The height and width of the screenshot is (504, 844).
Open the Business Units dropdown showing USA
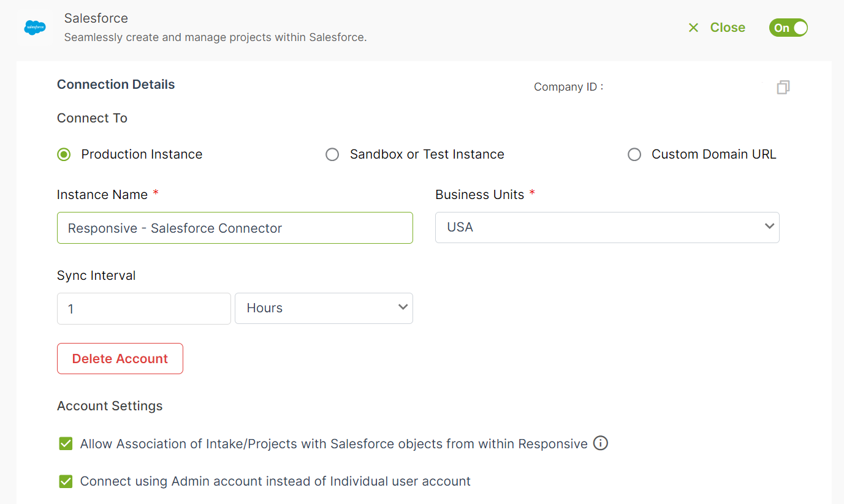(x=607, y=227)
